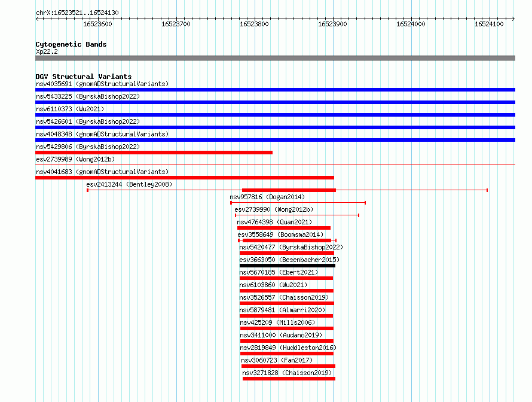
Task: Click the thin red line of nsv957816
Action: 298,203
